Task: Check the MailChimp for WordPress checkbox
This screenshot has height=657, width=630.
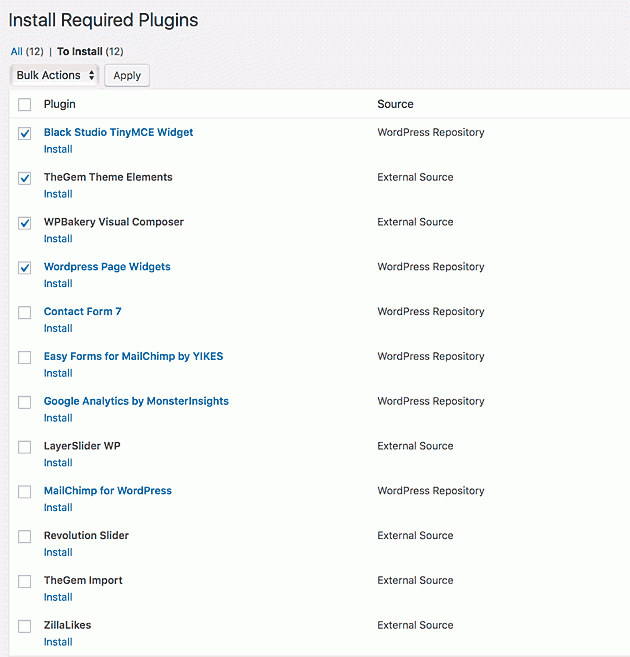Action: click(25, 492)
